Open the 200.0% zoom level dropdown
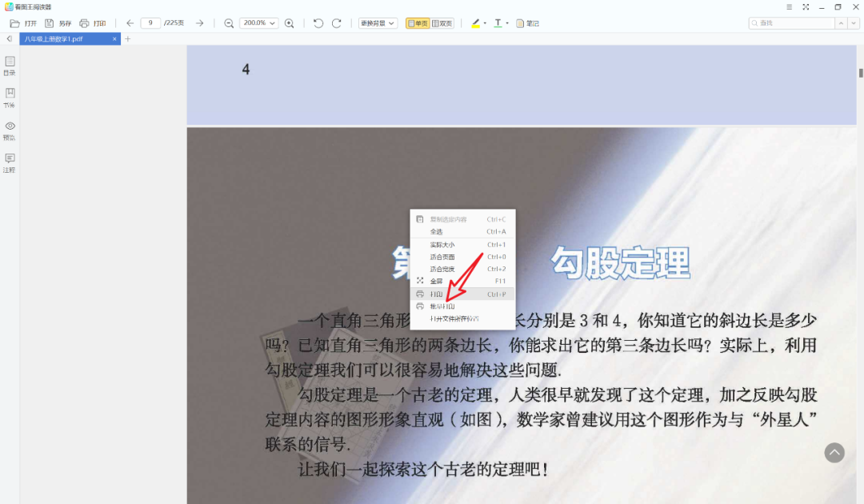 [x=258, y=23]
